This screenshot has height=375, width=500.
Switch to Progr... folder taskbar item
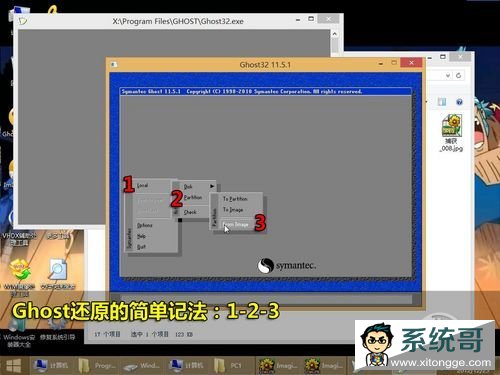[97, 366]
